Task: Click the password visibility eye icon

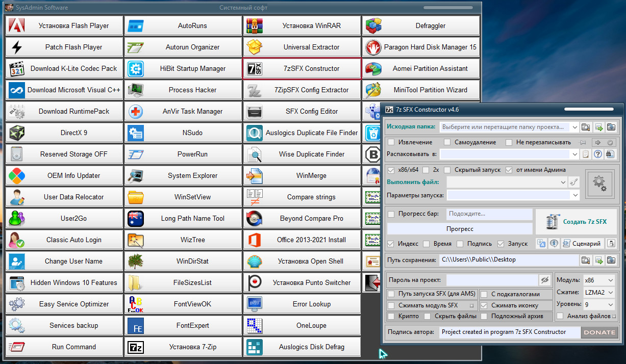Action: pyautogui.click(x=545, y=280)
